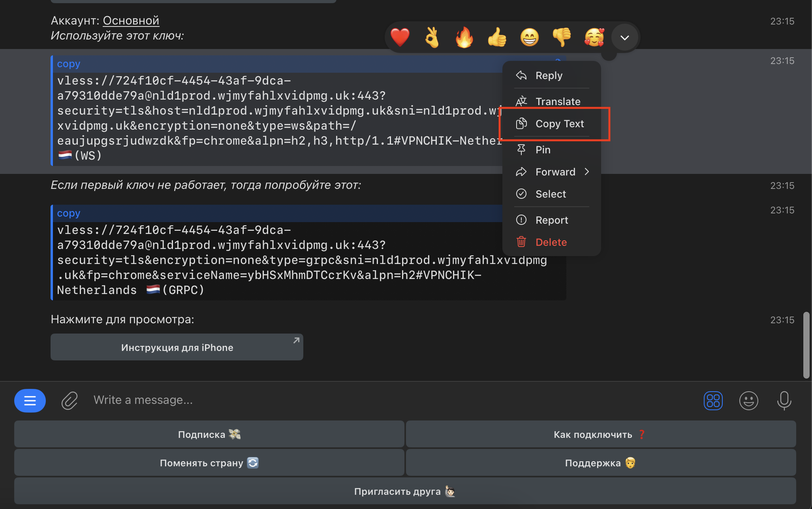
Task: Open the blue bot menu button
Action: (30, 401)
